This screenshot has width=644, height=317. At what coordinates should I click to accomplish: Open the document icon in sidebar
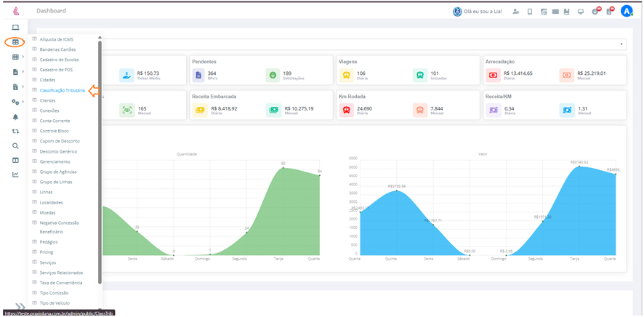[x=15, y=72]
